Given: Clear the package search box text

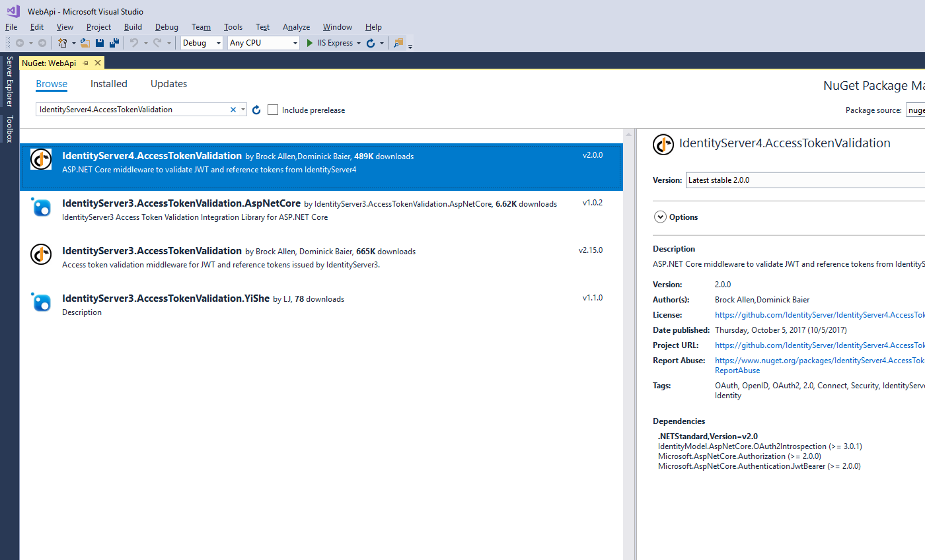Looking at the screenshot, I should tap(233, 110).
